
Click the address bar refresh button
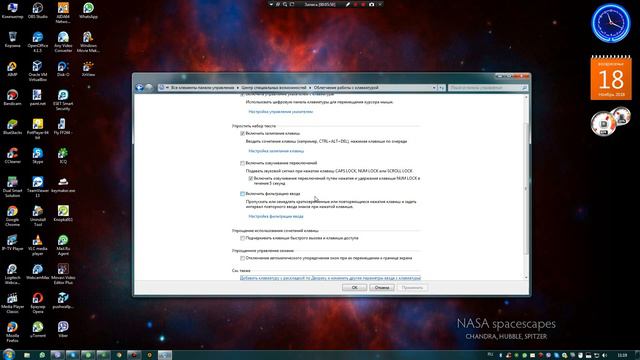click(442, 88)
